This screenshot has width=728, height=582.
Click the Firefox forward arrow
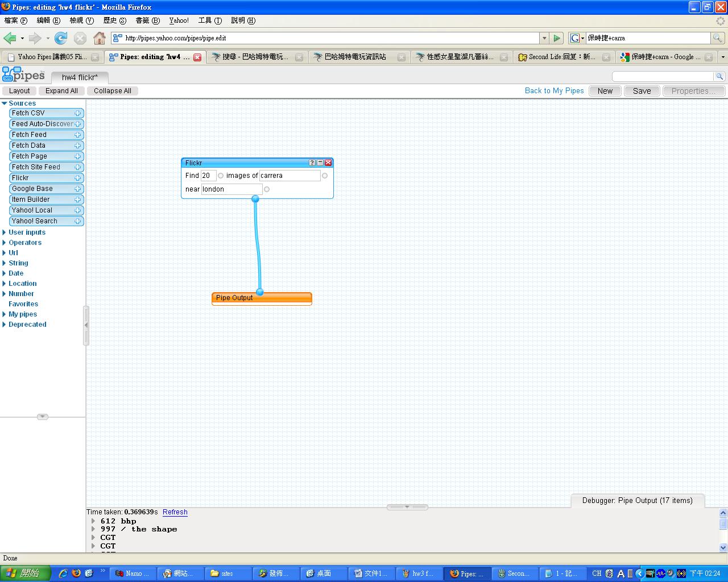point(35,38)
